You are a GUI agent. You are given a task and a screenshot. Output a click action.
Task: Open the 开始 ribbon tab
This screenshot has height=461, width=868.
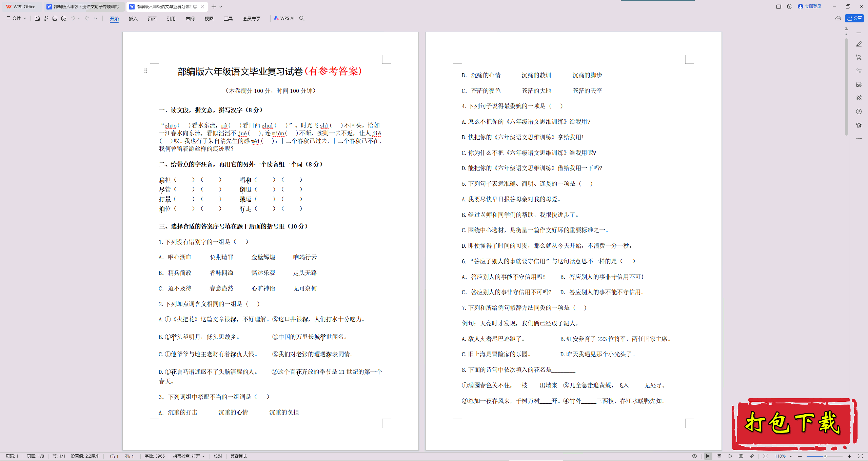[x=114, y=18]
